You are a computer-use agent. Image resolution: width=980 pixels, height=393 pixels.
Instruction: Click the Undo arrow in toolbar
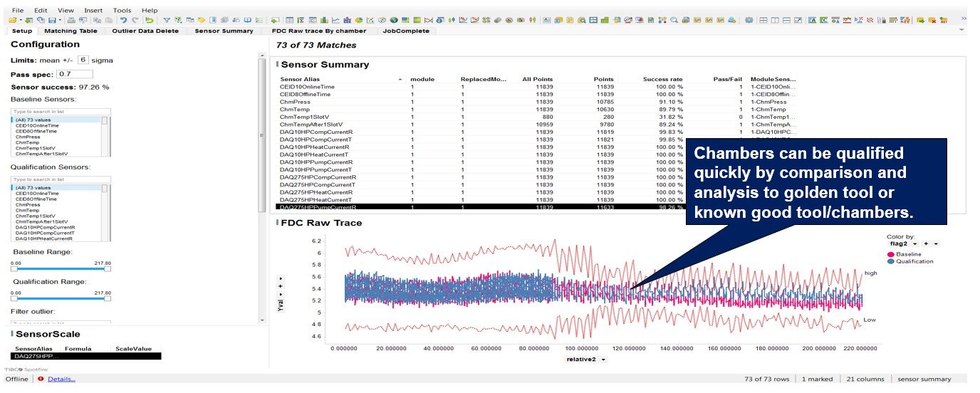[123, 20]
